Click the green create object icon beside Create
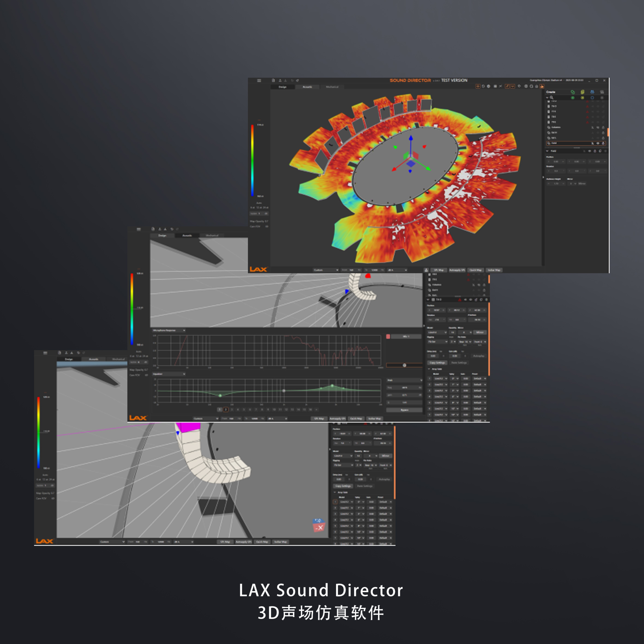The image size is (644, 644). (x=573, y=92)
